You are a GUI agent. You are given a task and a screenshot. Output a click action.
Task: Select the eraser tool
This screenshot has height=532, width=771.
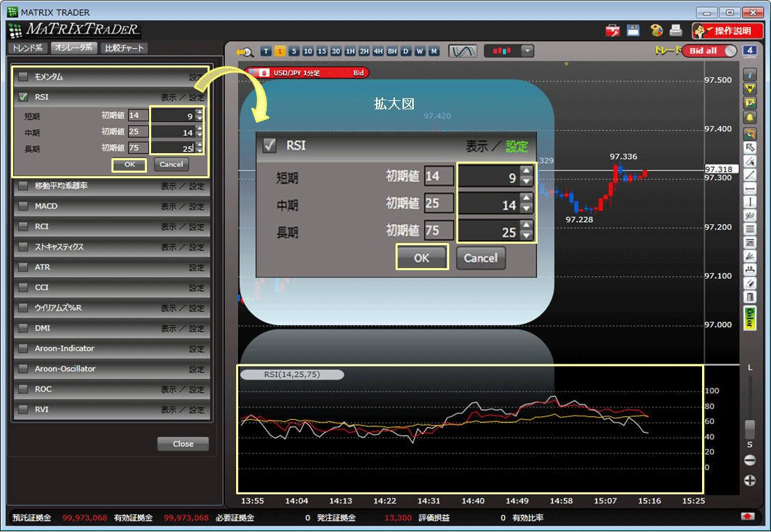click(750, 283)
